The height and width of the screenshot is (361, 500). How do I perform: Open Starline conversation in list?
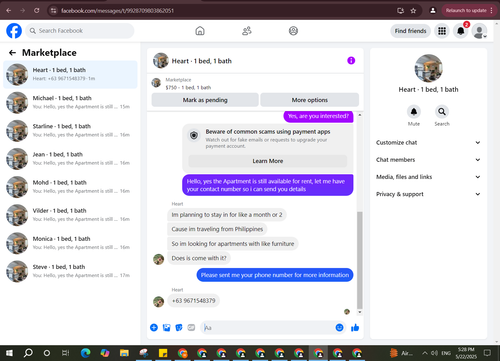click(x=70, y=130)
